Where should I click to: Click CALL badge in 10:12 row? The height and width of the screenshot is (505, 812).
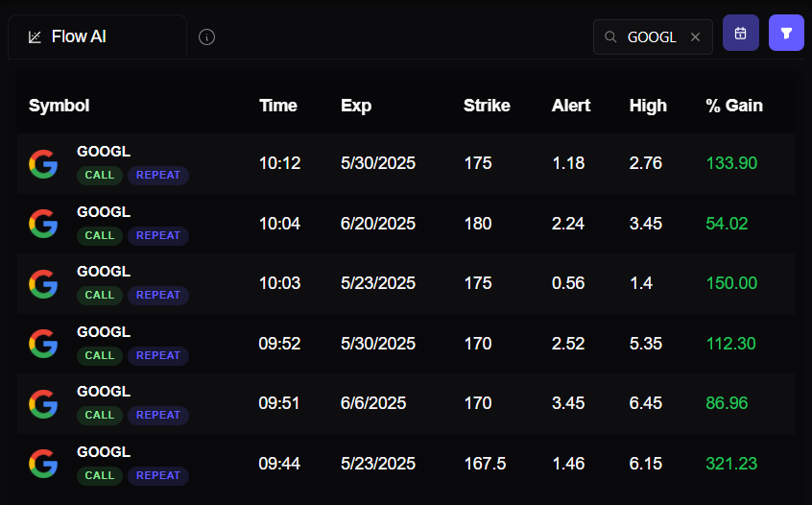click(x=100, y=175)
